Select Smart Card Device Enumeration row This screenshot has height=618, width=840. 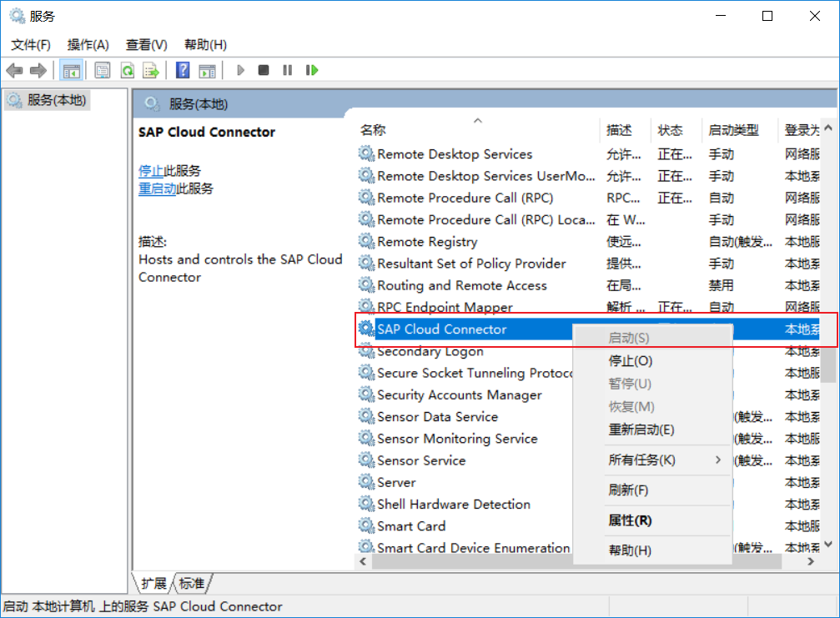click(465, 547)
